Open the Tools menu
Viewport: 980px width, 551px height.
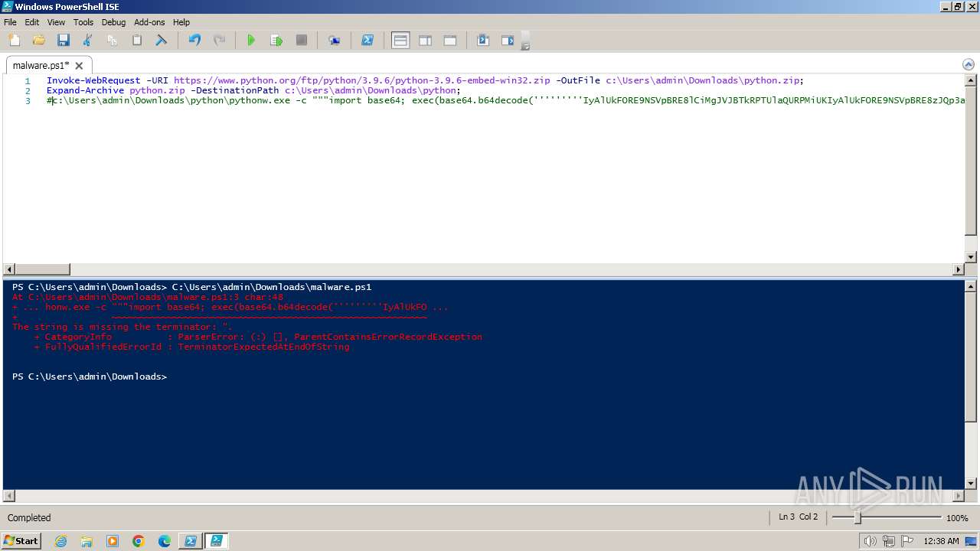83,22
